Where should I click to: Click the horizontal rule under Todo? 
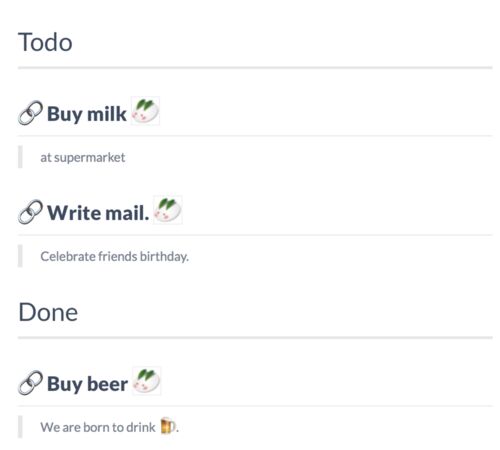pyautogui.click(x=255, y=68)
